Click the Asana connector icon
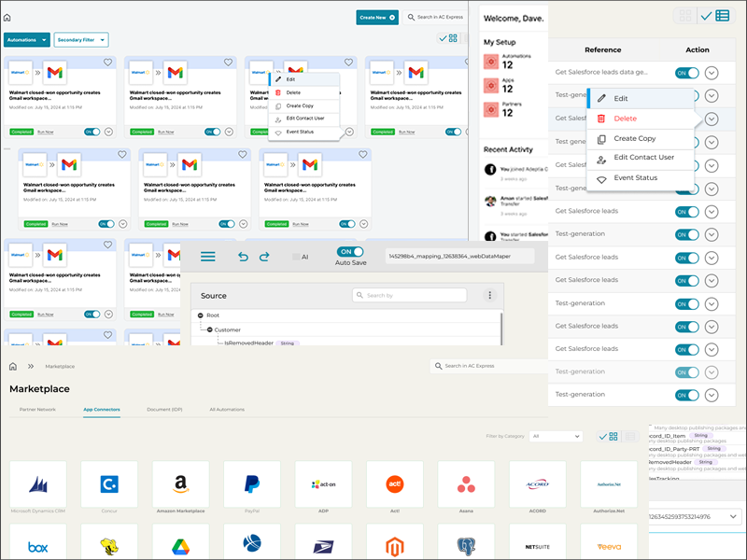The width and height of the screenshot is (747, 560). click(466, 484)
